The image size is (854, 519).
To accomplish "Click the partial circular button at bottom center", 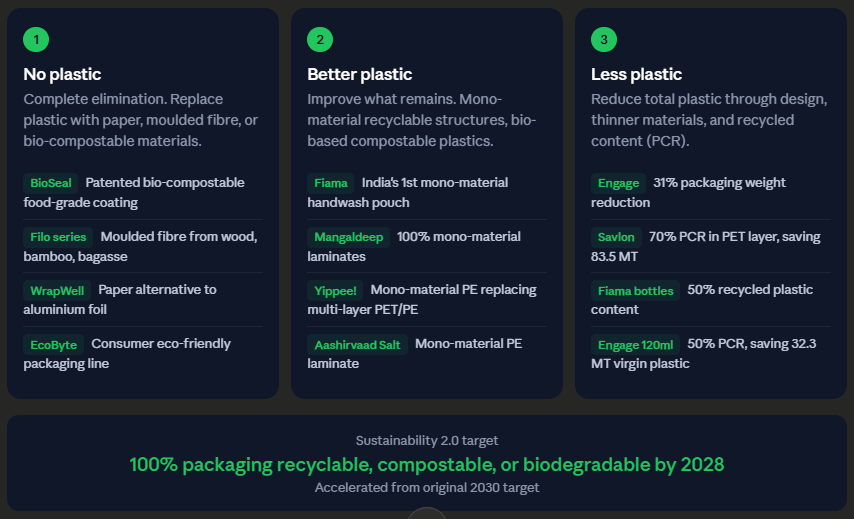I will [427, 513].
